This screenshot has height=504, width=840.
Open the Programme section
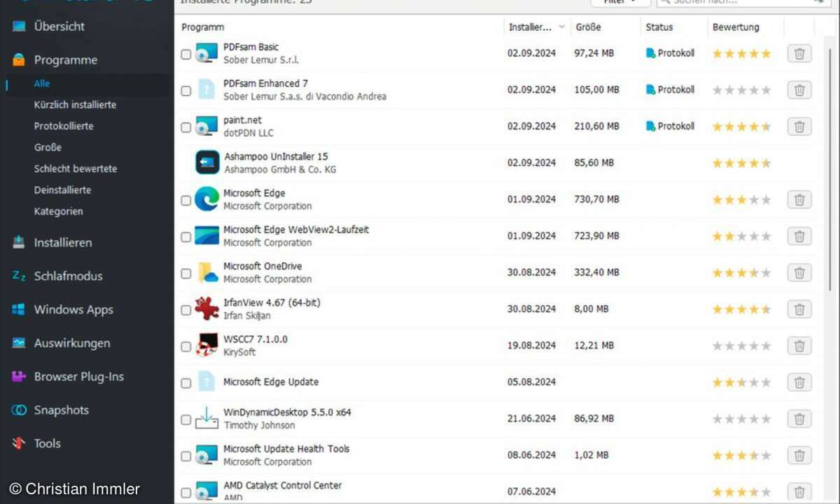65,60
